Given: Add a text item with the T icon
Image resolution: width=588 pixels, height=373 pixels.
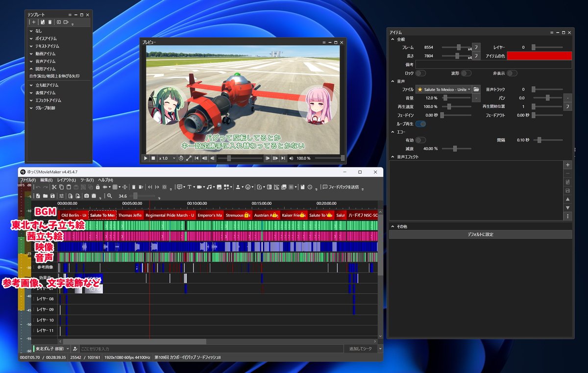Looking at the screenshot, I should point(189,187).
